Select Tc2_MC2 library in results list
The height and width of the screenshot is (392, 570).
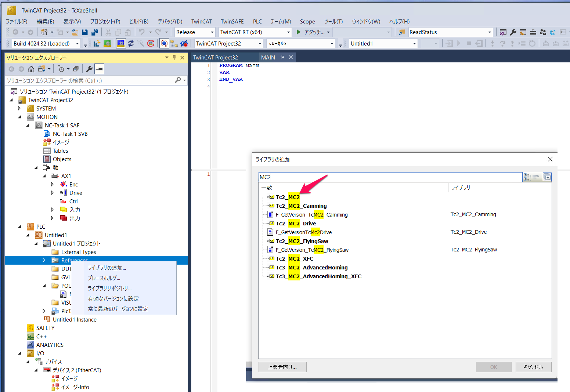(288, 197)
